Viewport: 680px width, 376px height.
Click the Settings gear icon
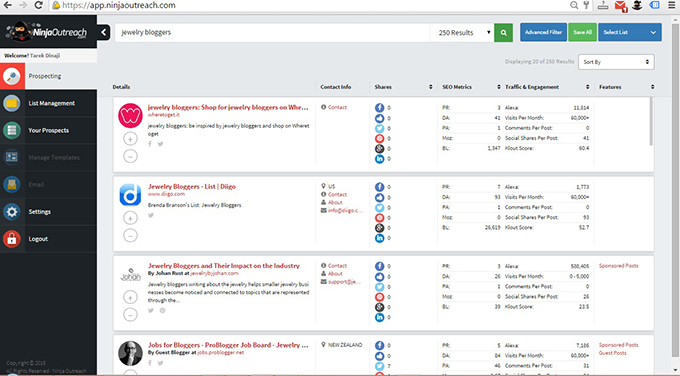(12, 212)
